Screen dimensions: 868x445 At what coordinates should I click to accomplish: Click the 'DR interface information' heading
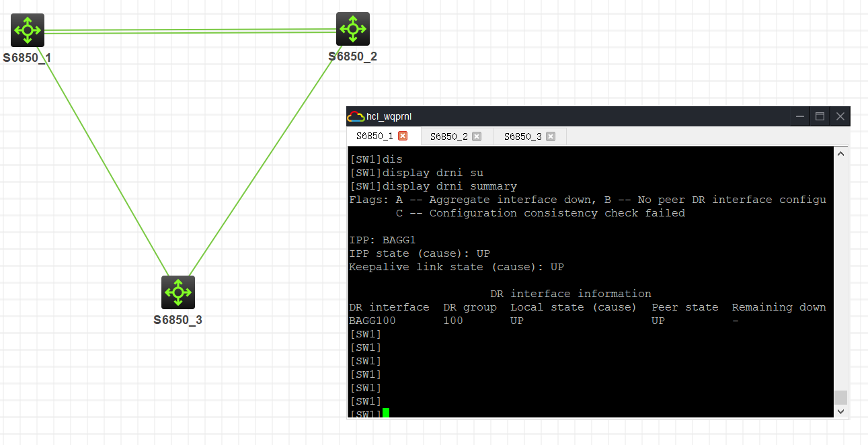[x=571, y=294]
